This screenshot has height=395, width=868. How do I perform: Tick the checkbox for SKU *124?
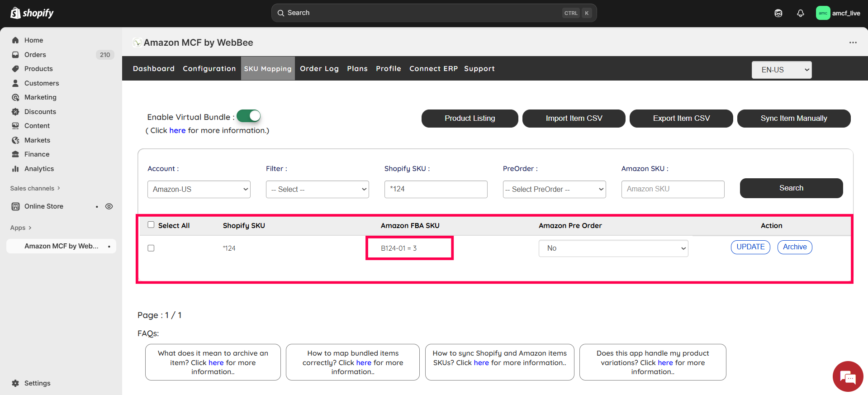pos(151,248)
